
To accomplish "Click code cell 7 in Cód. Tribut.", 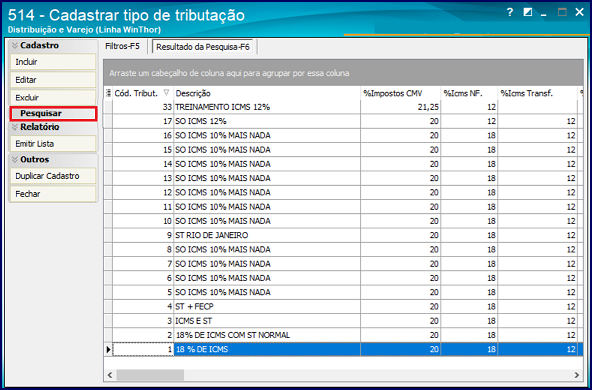I will click(143, 264).
